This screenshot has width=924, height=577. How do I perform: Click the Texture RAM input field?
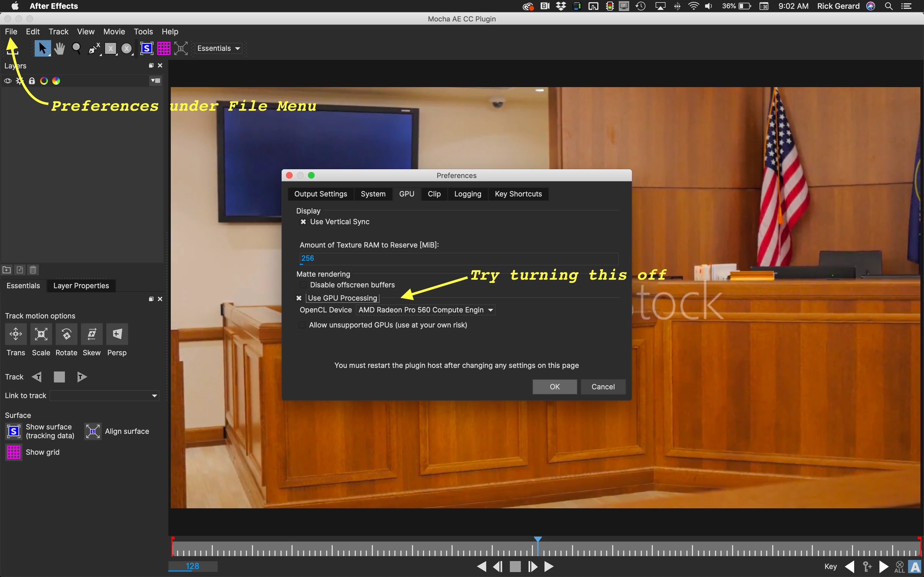(x=458, y=258)
